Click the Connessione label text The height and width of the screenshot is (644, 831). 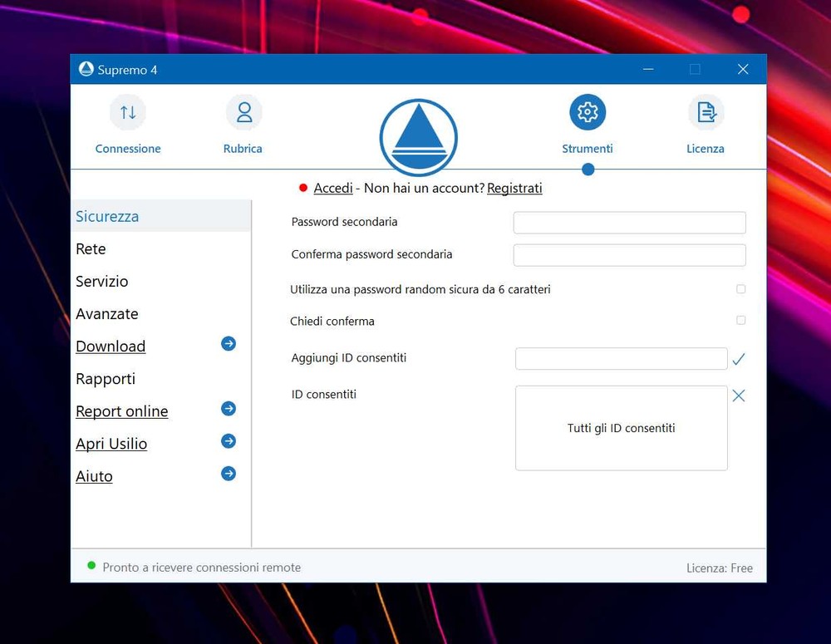pos(128,149)
